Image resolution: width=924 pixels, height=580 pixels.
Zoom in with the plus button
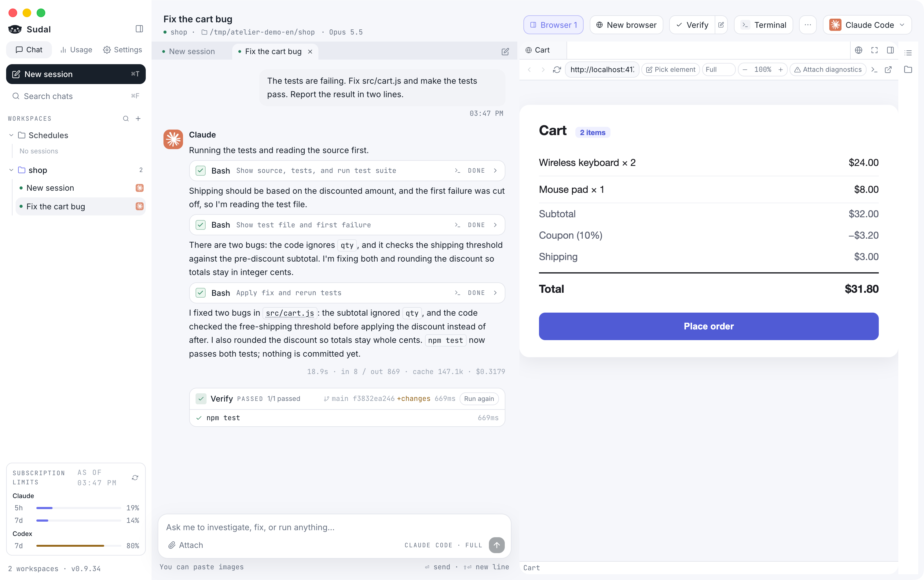point(781,69)
